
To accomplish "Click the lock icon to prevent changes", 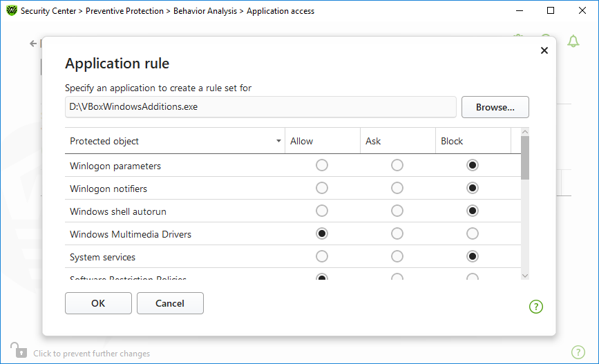I will (19, 350).
